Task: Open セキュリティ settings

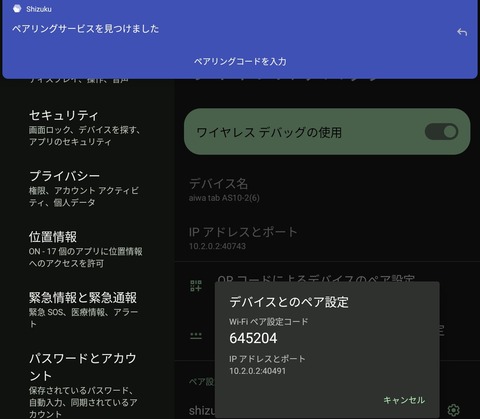Action: click(x=87, y=128)
